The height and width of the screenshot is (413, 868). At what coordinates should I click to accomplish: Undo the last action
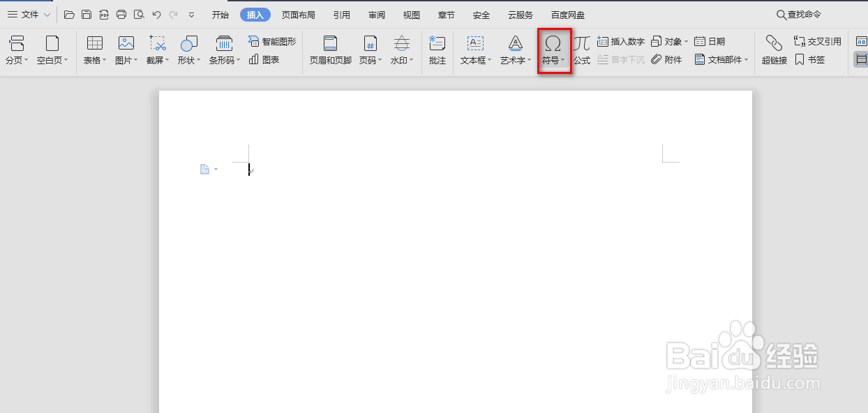coord(157,14)
